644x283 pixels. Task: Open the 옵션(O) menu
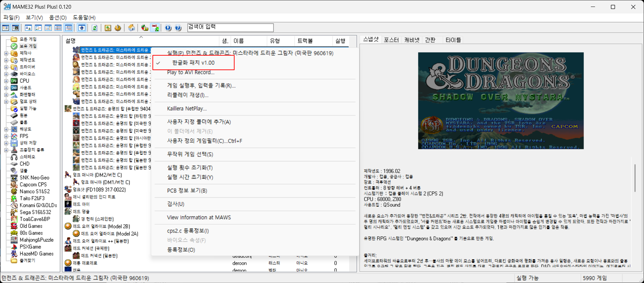[x=58, y=17]
